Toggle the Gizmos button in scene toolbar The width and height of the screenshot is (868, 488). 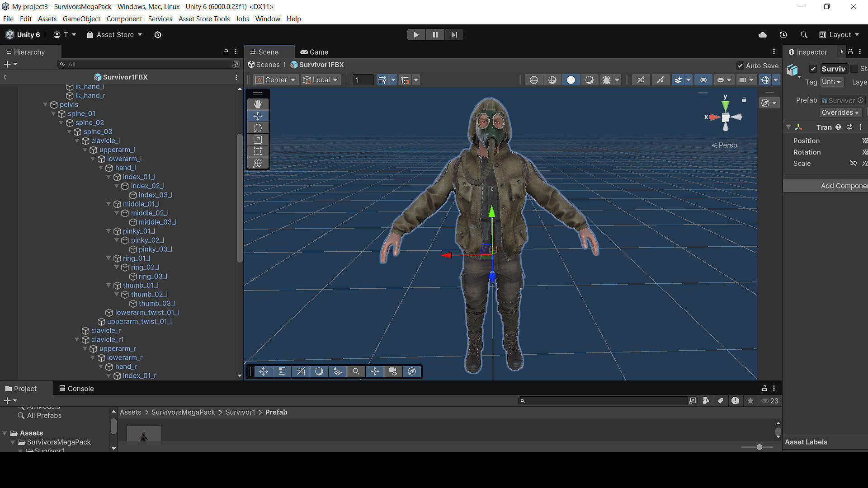pos(765,80)
